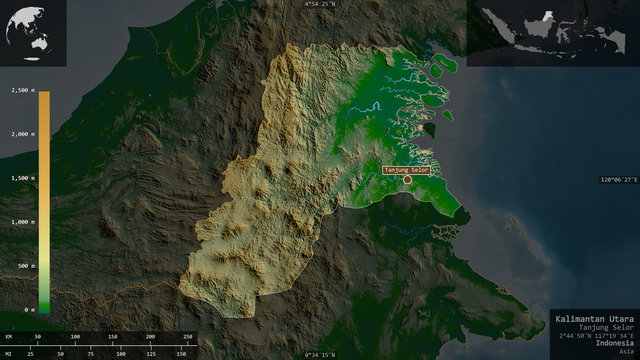The image size is (640, 360).
Task: Click the Asia continent label
Action: point(627,351)
